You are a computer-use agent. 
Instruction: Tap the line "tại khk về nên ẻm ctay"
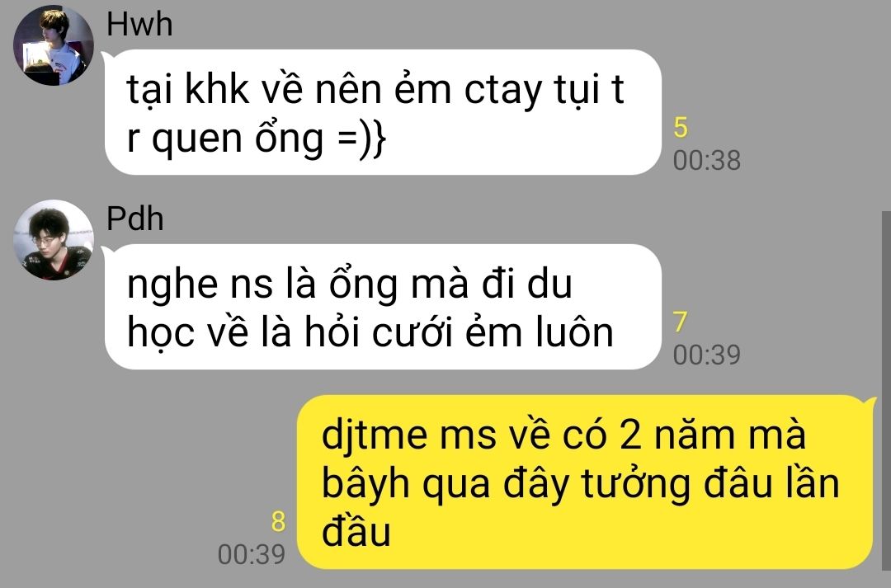tap(334, 90)
